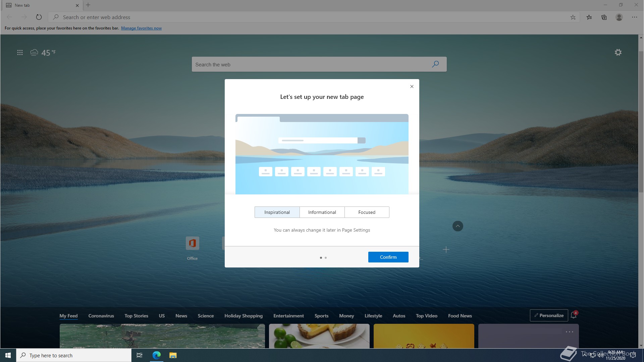Click the Confirm button
This screenshot has height=362, width=644.
coord(388,257)
